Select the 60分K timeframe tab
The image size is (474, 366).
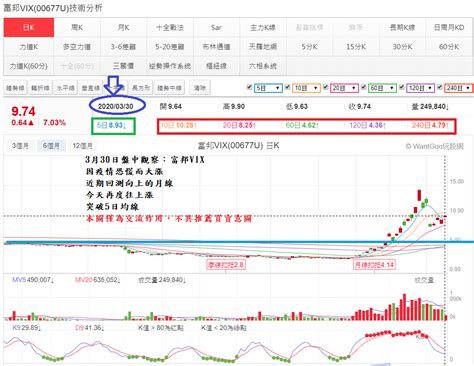(449, 47)
